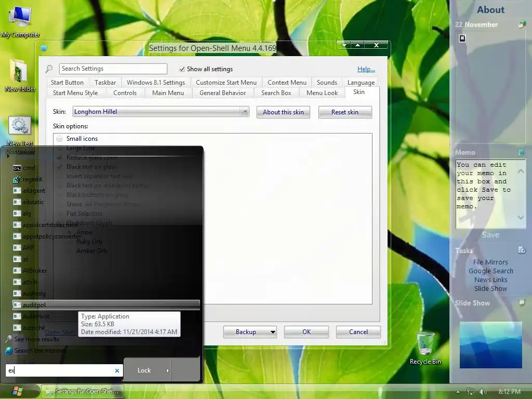Click the Tasks panel clock icon
532x399 pixels.
pos(522,250)
